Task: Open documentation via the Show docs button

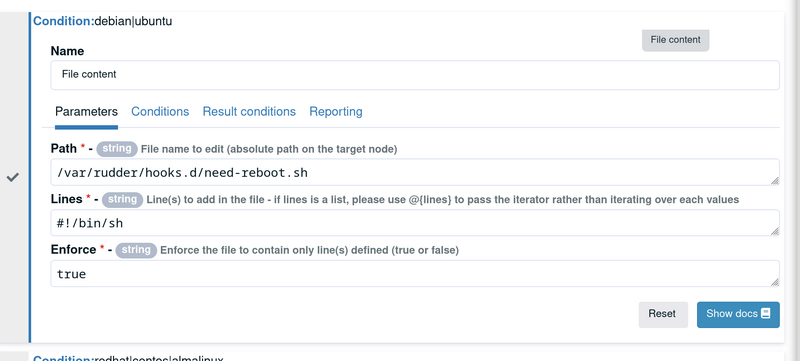Action: [x=738, y=314]
